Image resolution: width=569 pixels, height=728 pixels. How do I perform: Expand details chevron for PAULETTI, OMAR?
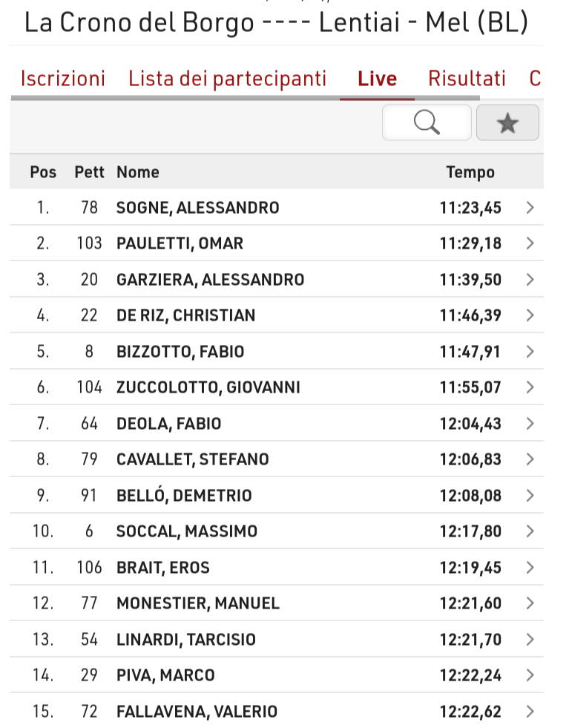tap(530, 243)
